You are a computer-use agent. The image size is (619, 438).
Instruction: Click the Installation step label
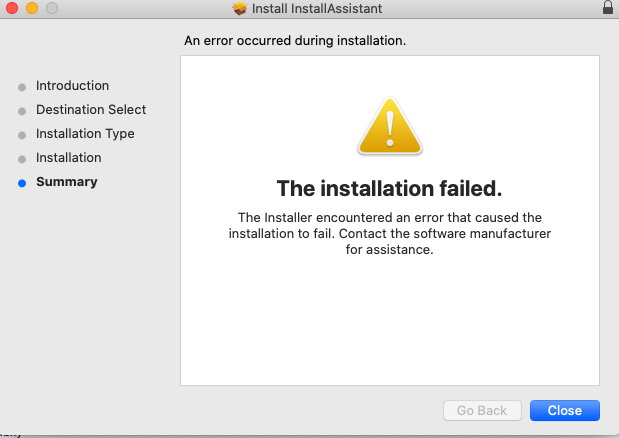[69, 157]
